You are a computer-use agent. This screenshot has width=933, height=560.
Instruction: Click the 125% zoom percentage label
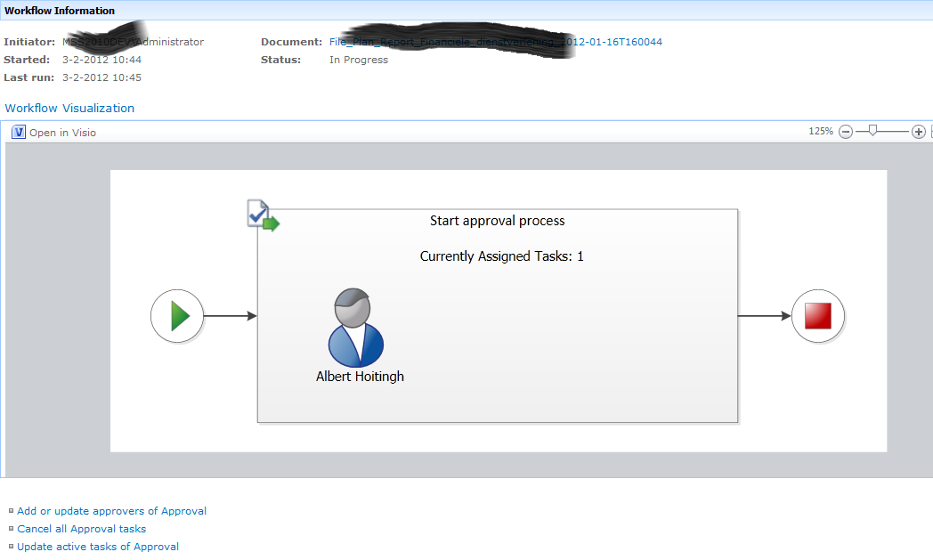click(x=820, y=132)
